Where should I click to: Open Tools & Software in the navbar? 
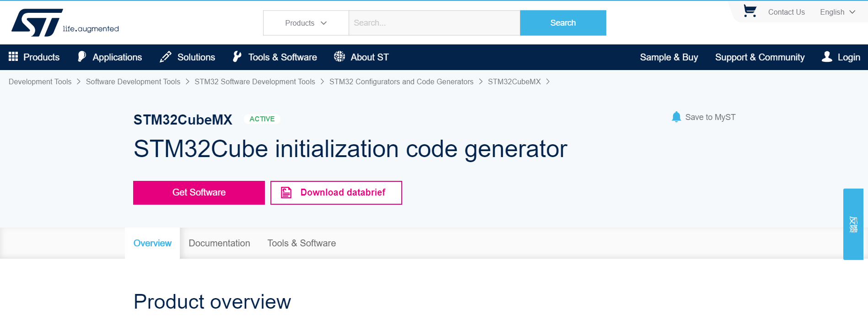coord(275,57)
